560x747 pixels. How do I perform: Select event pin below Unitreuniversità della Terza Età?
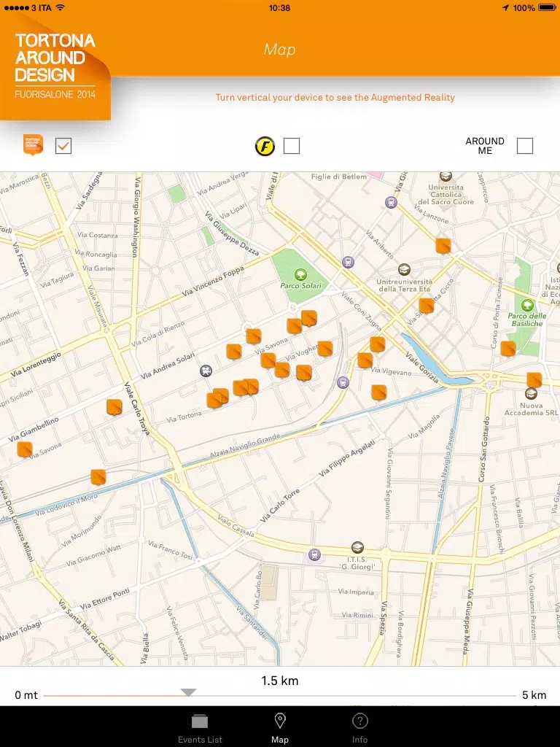point(427,306)
